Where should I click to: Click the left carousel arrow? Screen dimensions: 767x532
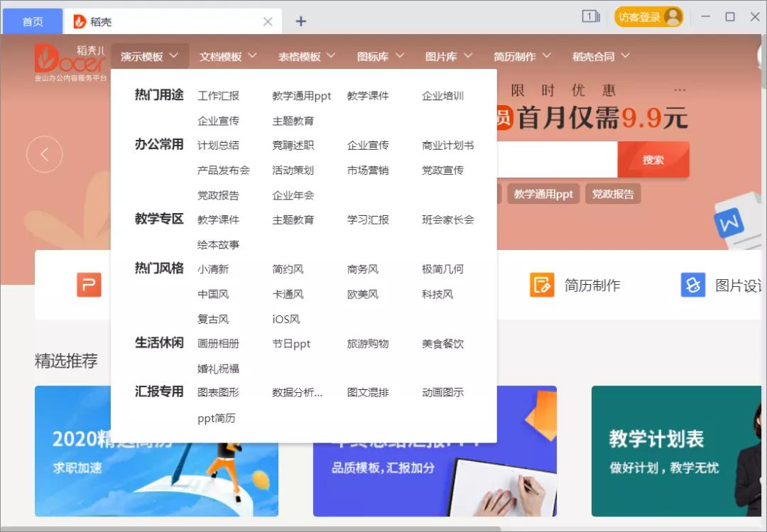pyautogui.click(x=45, y=154)
